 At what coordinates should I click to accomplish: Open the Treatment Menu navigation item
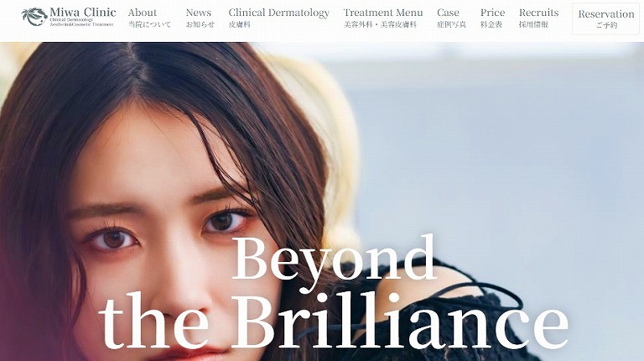coord(382,13)
